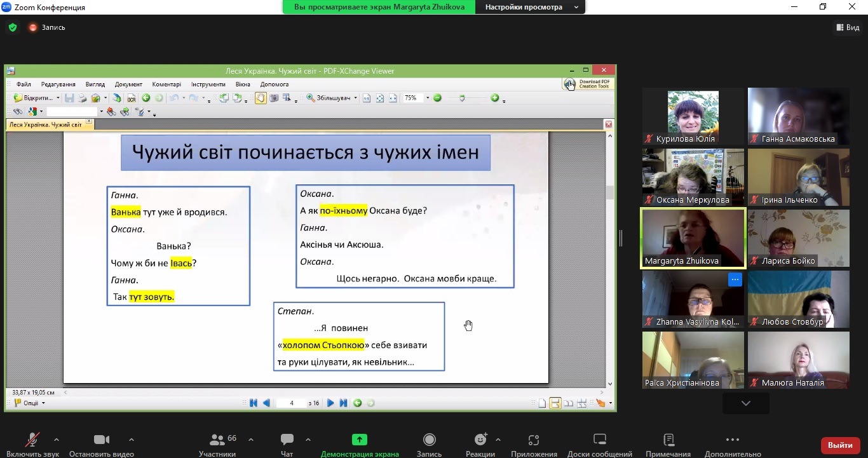Open the Коментарі menu
The height and width of the screenshot is (458, 868).
tap(166, 84)
